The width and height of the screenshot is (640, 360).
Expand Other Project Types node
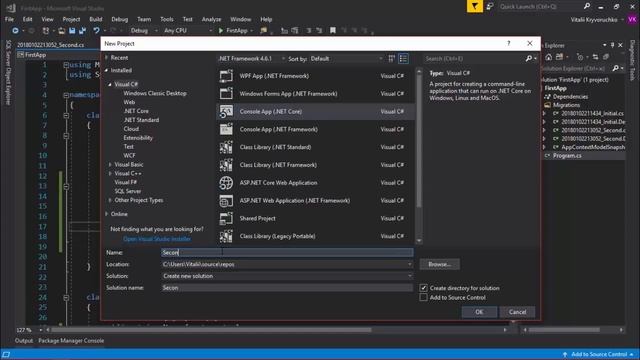pyautogui.click(x=110, y=200)
